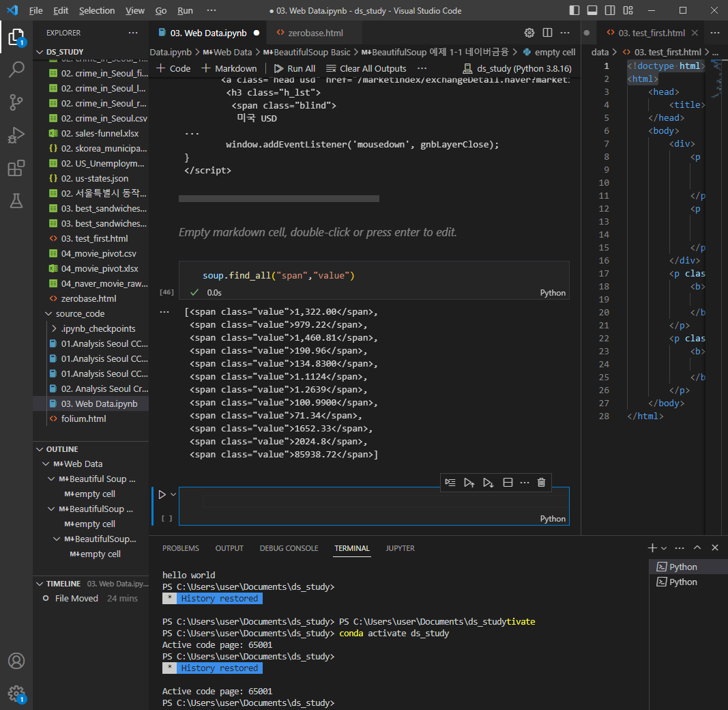Open output actions ellipsis beside cell output

coord(164,312)
